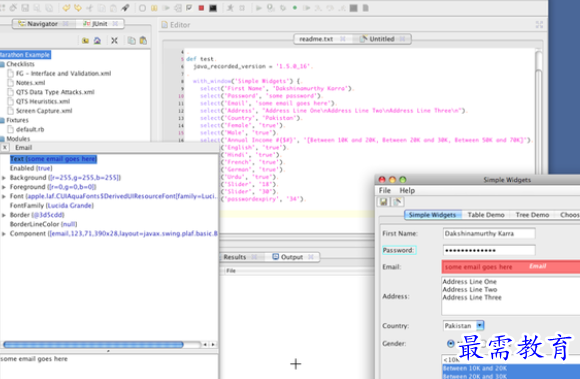Image resolution: width=580 pixels, height=379 pixels.
Task: Select the Simple Widgets tab
Action: (x=432, y=215)
